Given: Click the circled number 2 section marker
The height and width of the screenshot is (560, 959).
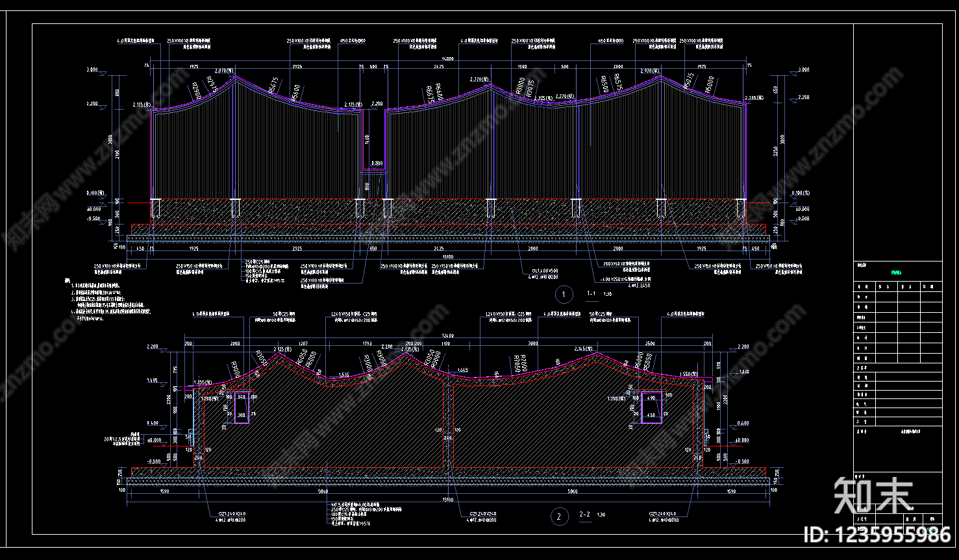Looking at the screenshot, I should [559, 517].
